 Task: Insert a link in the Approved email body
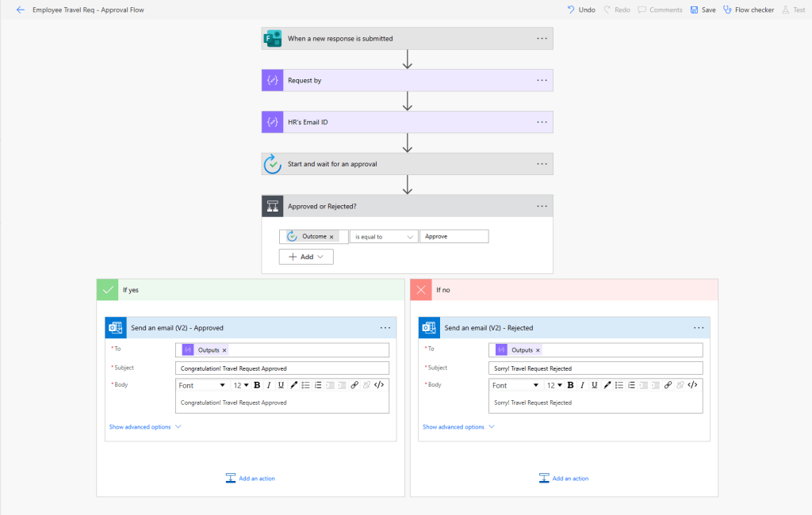click(354, 385)
